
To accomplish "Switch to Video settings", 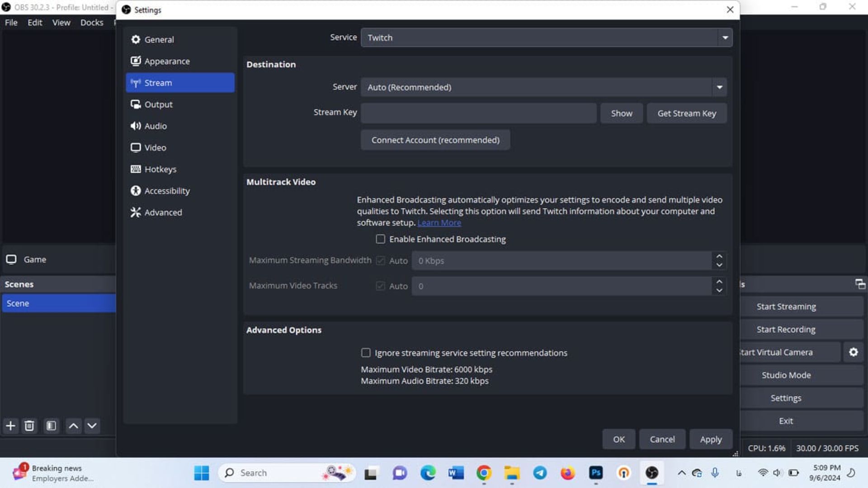I will click(180, 148).
